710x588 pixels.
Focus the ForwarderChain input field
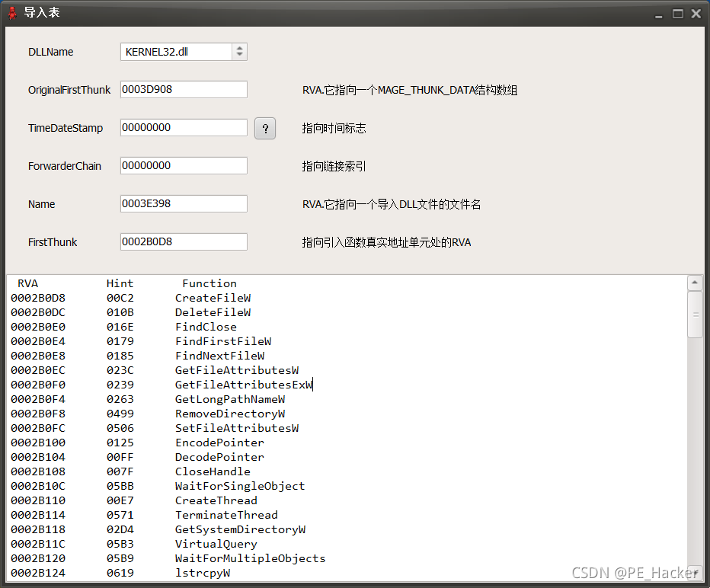pyautogui.click(x=184, y=166)
